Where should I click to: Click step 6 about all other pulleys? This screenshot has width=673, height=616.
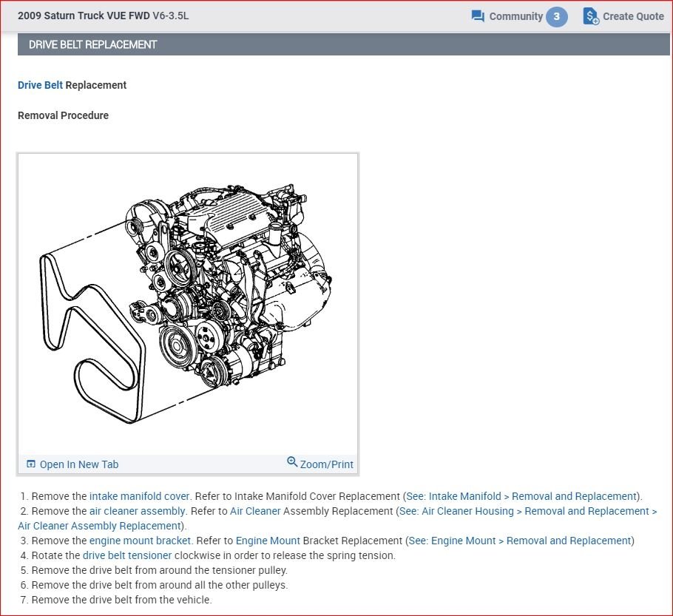154,585
